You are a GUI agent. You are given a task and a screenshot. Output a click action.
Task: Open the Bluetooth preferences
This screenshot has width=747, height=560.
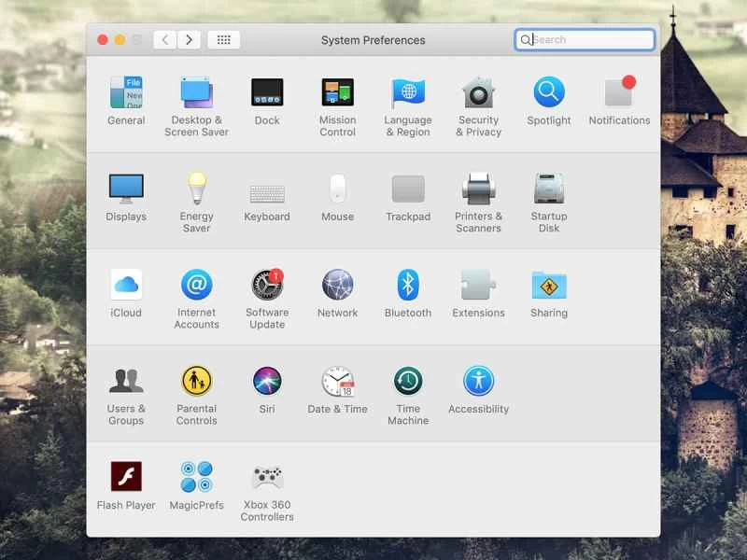[408, 286]
